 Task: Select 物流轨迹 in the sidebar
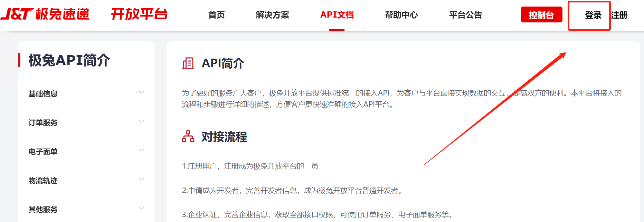[x=43, y=181]
